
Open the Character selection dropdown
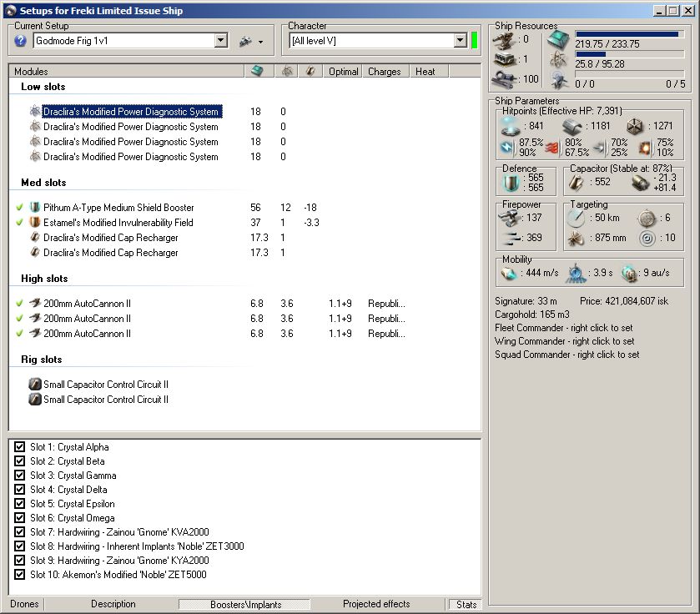coord(460,41)
